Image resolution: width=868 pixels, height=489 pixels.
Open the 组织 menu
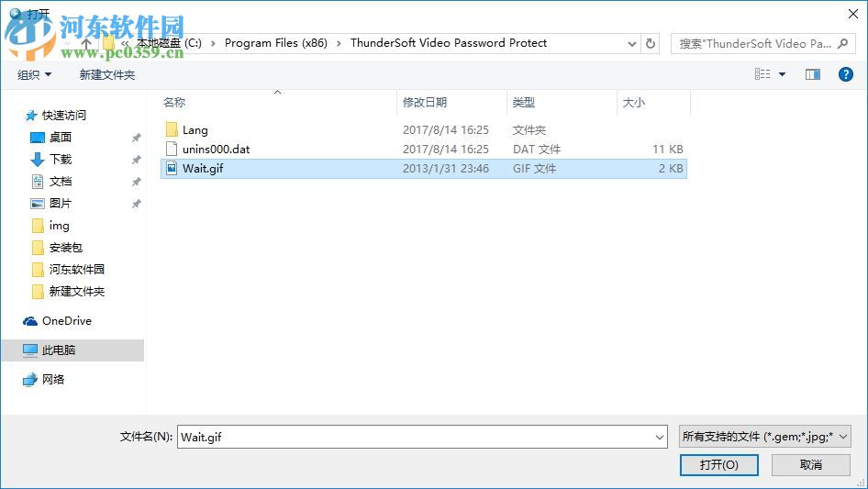click(x=34, y=74)
